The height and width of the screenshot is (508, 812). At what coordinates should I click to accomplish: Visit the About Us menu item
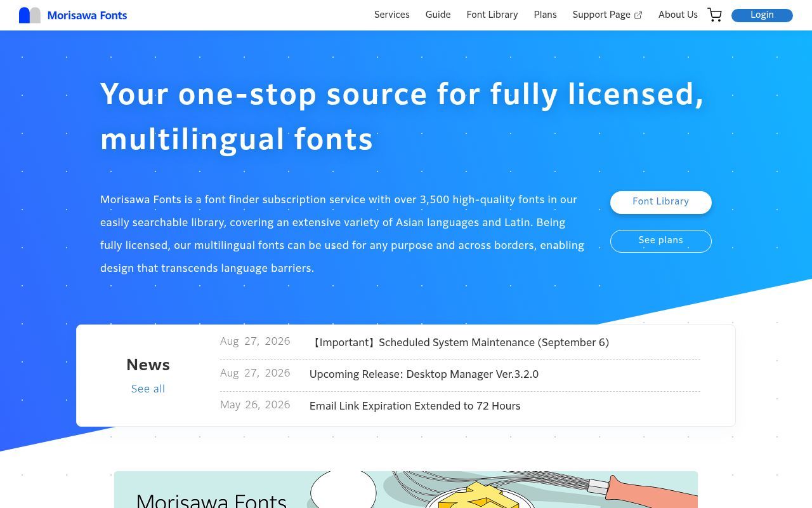678,15
